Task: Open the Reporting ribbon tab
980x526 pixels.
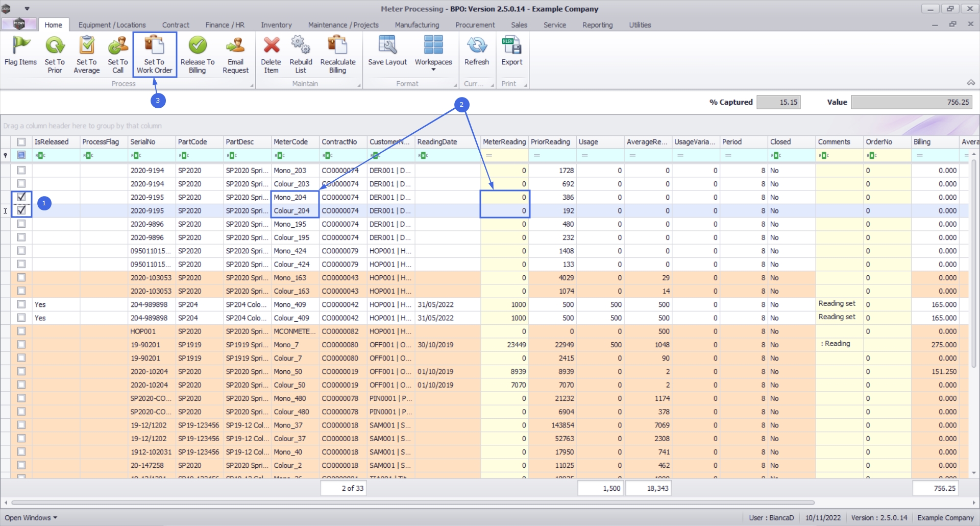Action: (x=597, y=25)
